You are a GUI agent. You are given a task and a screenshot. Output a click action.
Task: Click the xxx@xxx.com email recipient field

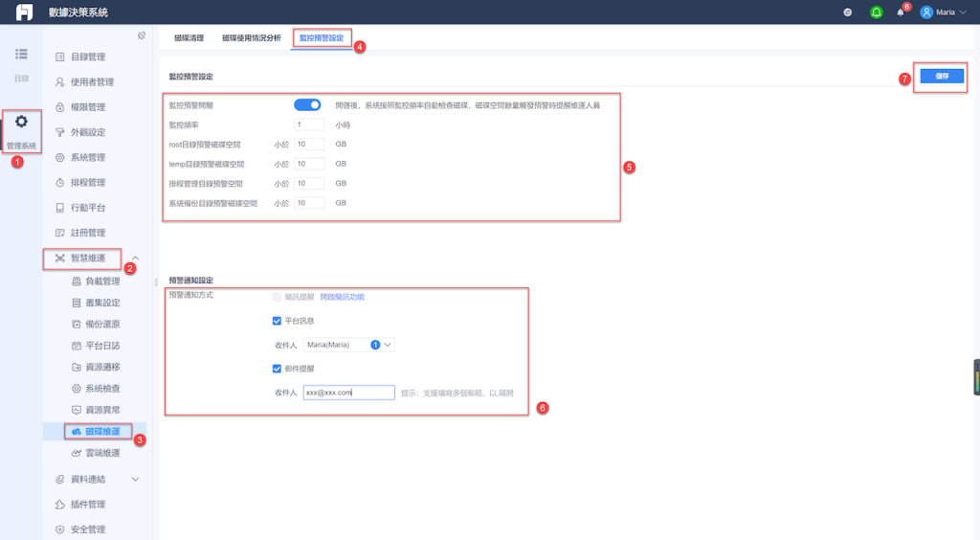tap(348, 393)
